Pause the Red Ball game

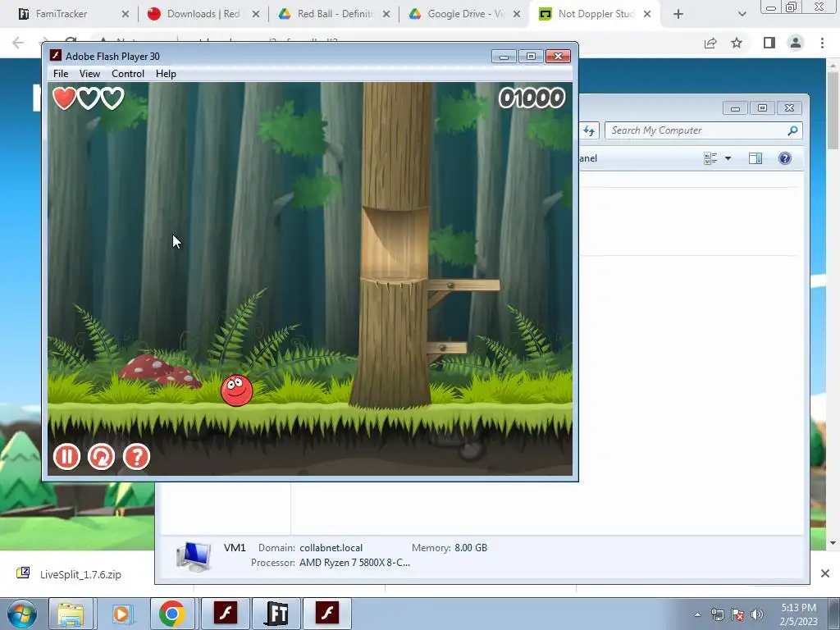67,457
